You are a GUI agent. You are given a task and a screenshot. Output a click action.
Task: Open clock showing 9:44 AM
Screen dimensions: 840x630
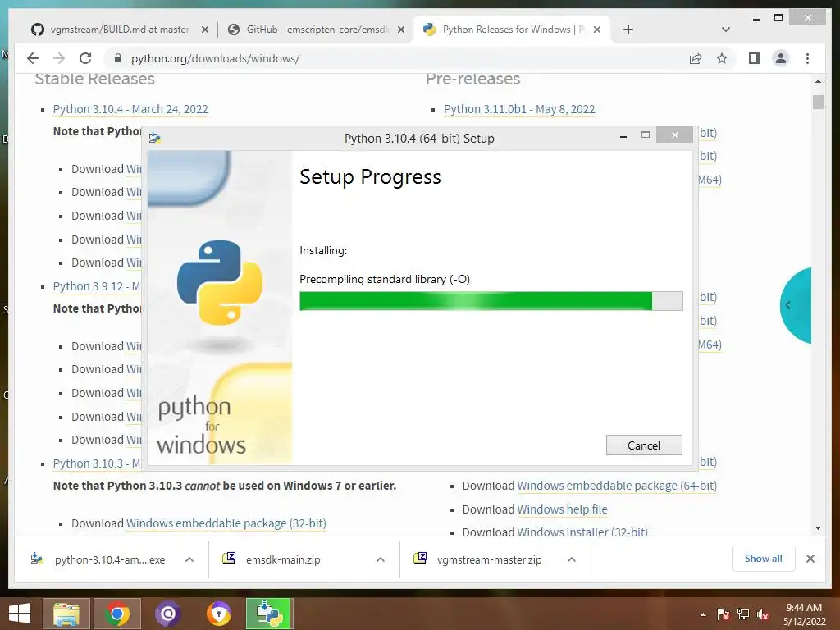click(x=804, y=614)
